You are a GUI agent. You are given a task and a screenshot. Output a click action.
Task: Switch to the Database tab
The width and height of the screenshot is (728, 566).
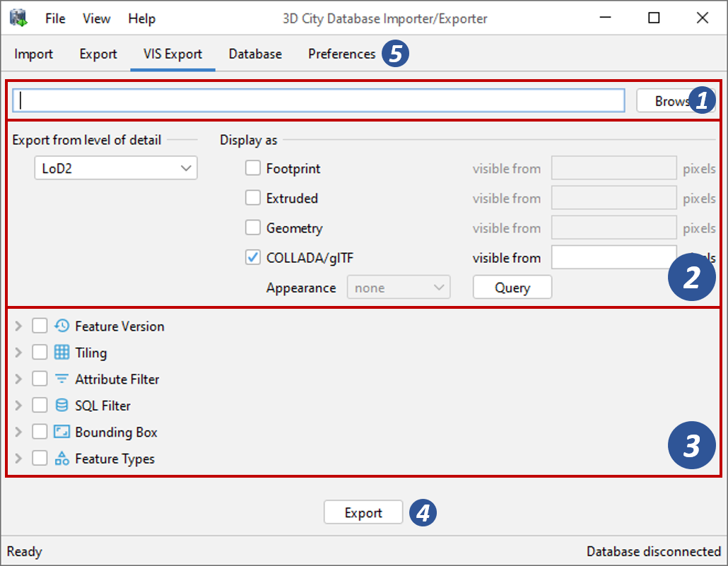pos(255,54)
